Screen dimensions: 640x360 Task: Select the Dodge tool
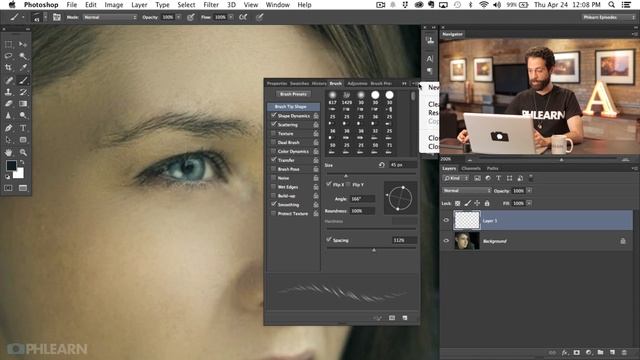coord(23,116)
